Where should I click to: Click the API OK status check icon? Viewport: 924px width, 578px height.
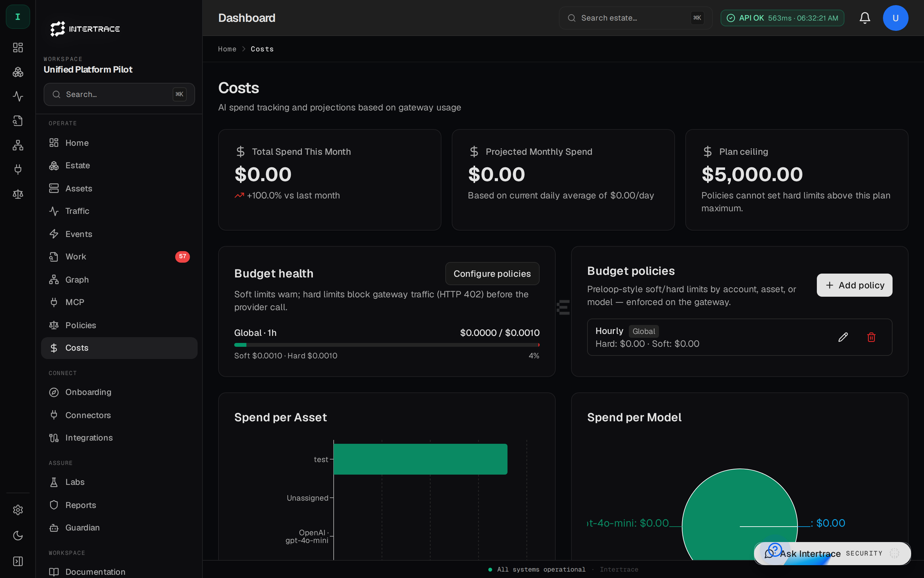point(731,18)
